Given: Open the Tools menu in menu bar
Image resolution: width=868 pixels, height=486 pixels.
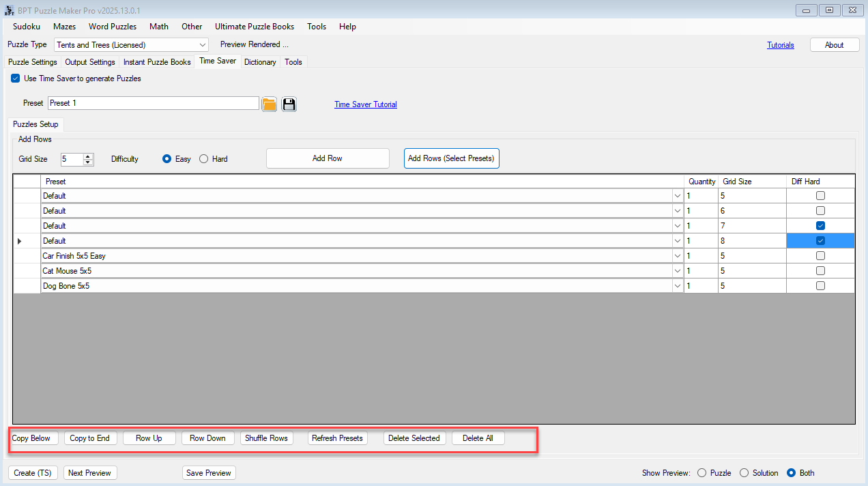Looking at the screenshot, I should 317,27.
